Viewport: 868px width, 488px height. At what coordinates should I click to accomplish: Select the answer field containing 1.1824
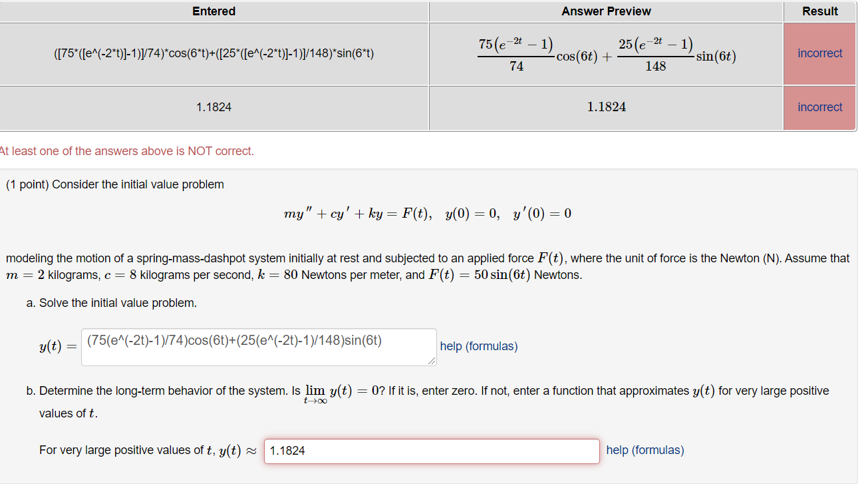pyautogui.click(x=432, y=451)
